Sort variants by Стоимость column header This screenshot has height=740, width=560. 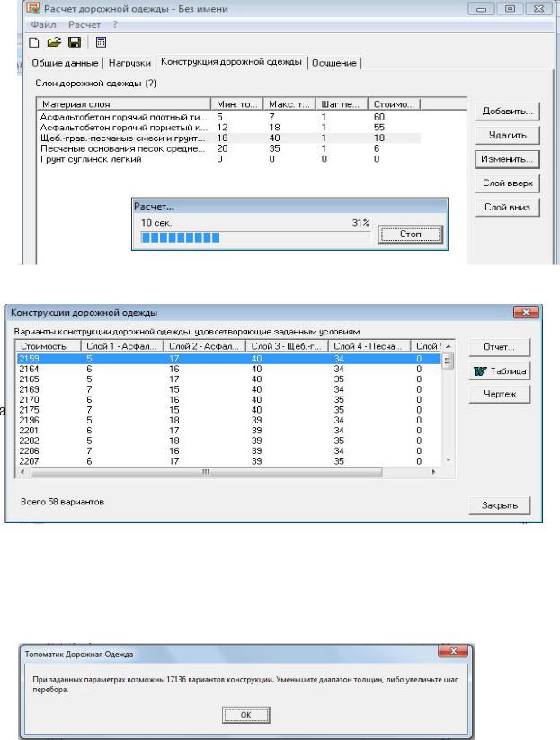(x=49, y=346)
